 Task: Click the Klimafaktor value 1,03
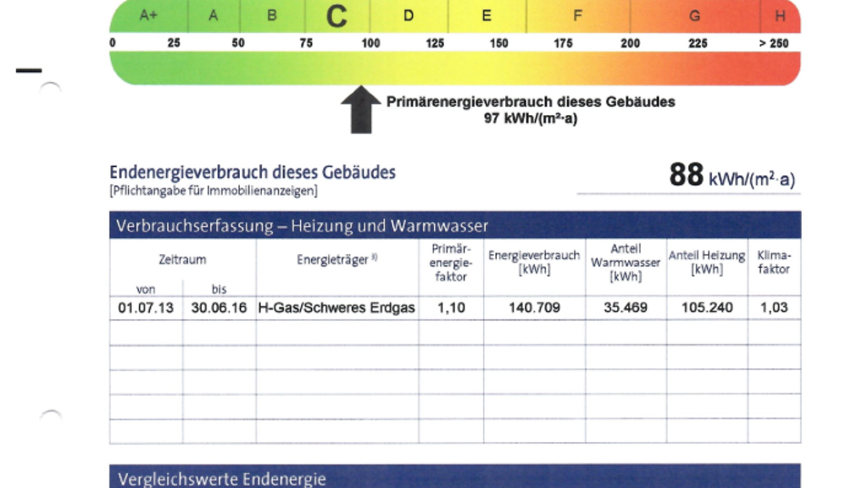tap(773, 308)
